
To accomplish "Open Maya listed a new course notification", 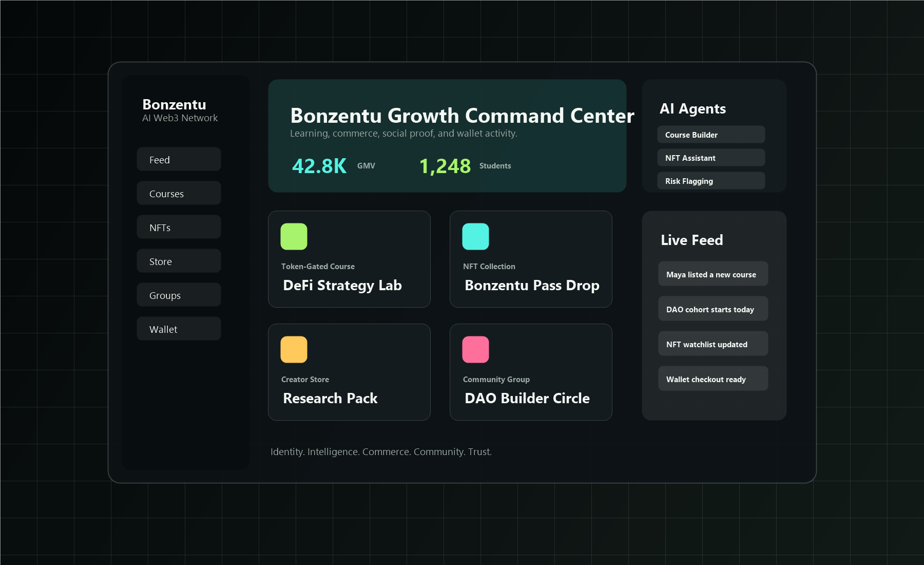I will (x=713, y=274).
